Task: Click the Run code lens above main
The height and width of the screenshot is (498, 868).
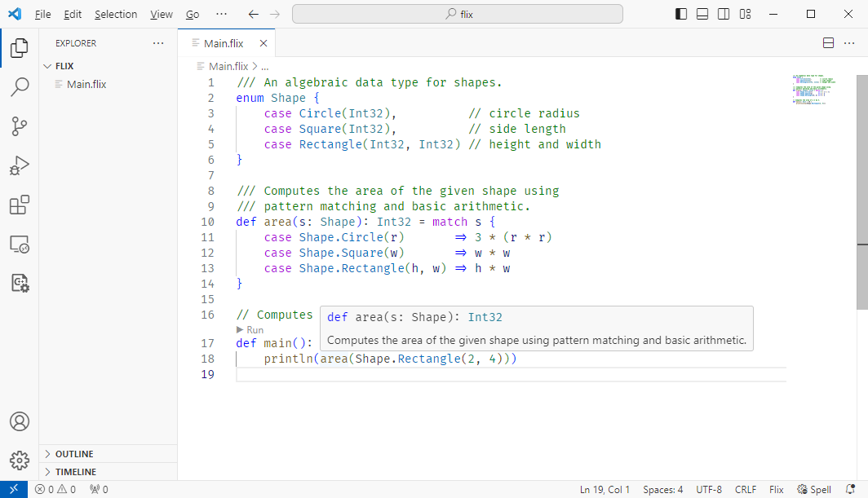Action: [250, 330]
